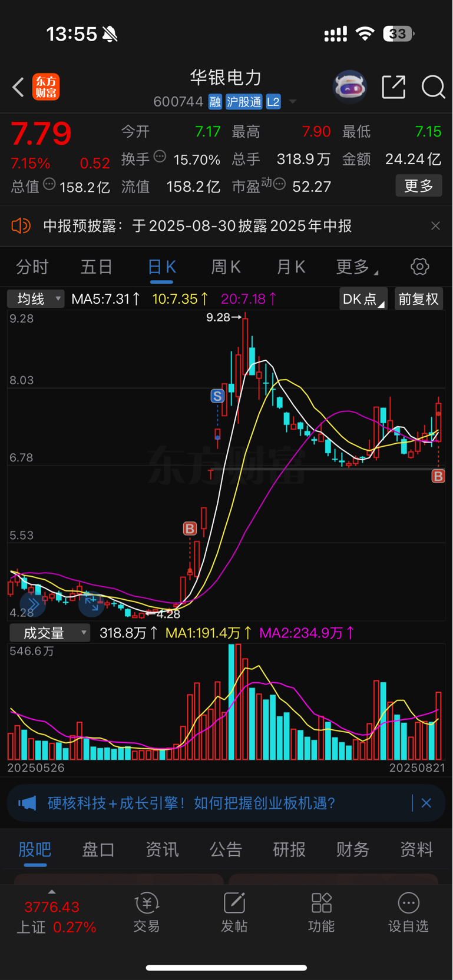Expand the stock title dropdown triangle
Screen dimensions: 453x980
coord(293,102)
